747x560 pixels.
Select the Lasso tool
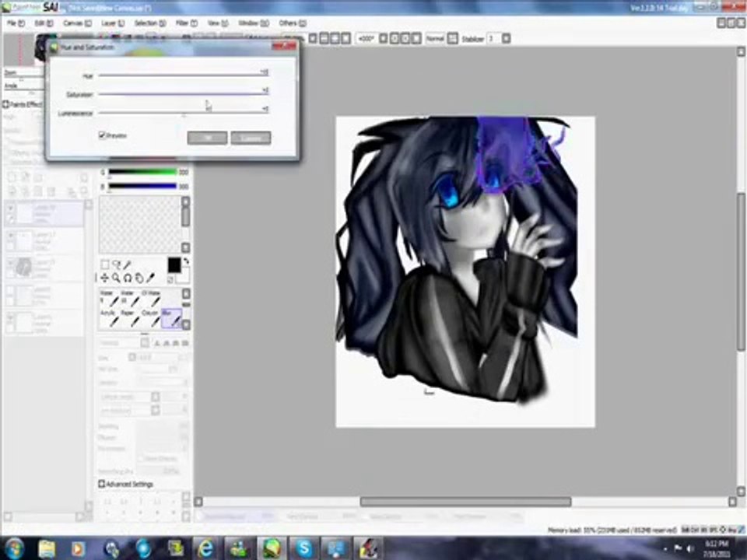pos(116,264)
